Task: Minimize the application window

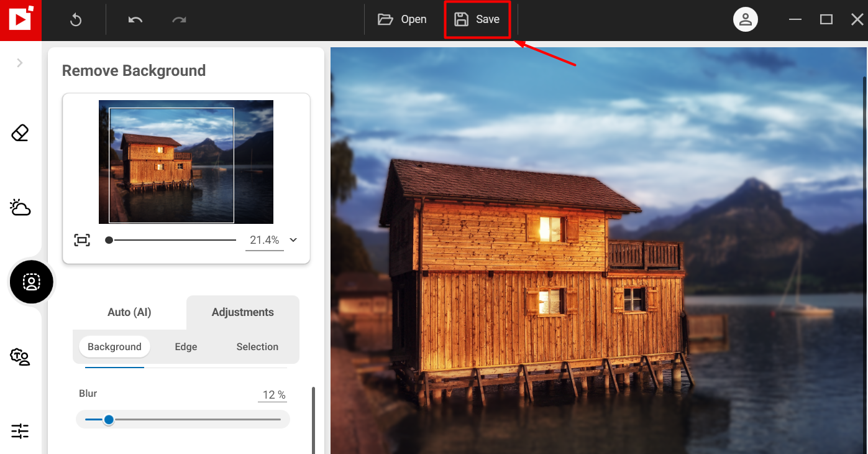Action: coord(795,19)
